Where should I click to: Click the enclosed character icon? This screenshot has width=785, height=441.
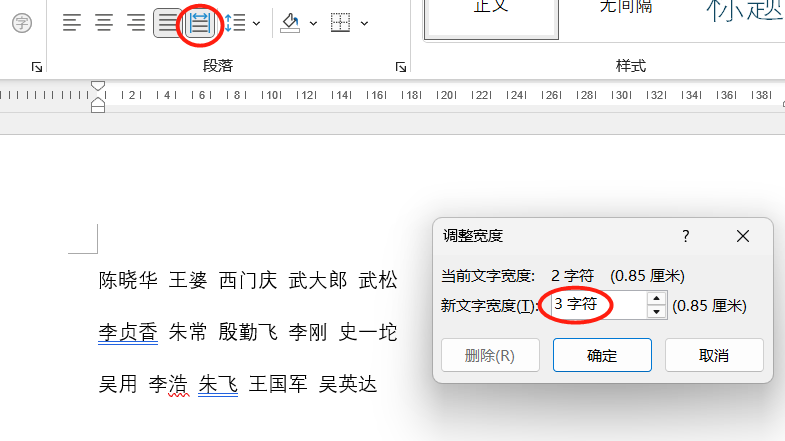(22, 23)
